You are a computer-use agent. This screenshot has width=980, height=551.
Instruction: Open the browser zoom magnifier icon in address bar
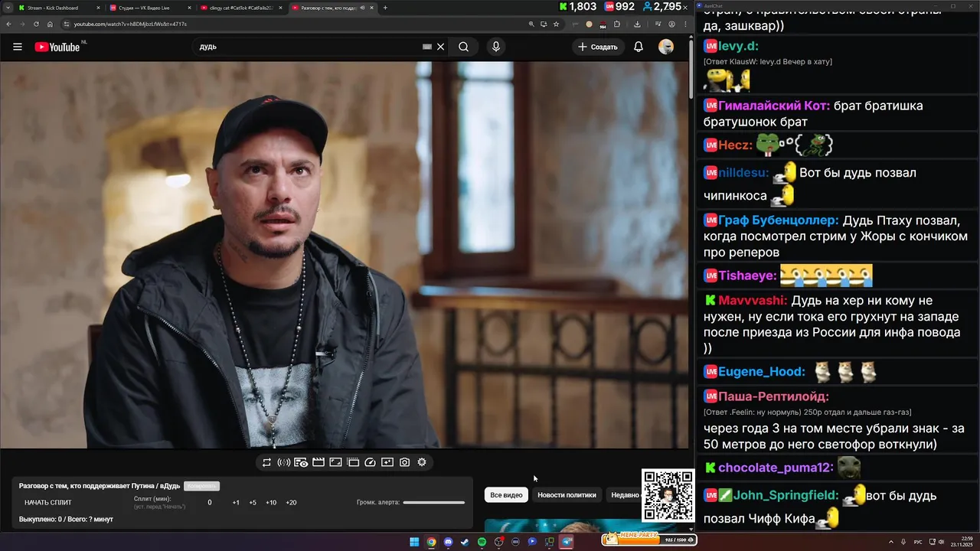531,24
